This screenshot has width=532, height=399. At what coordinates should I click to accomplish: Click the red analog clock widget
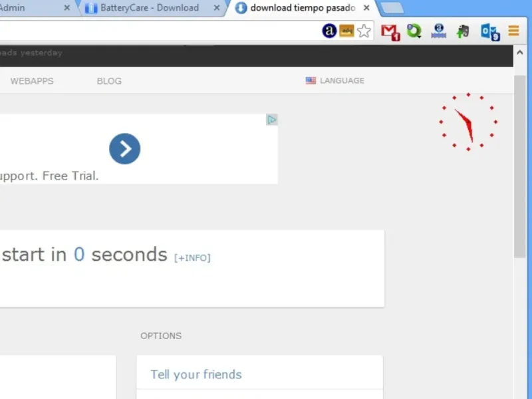pos(468,122)
